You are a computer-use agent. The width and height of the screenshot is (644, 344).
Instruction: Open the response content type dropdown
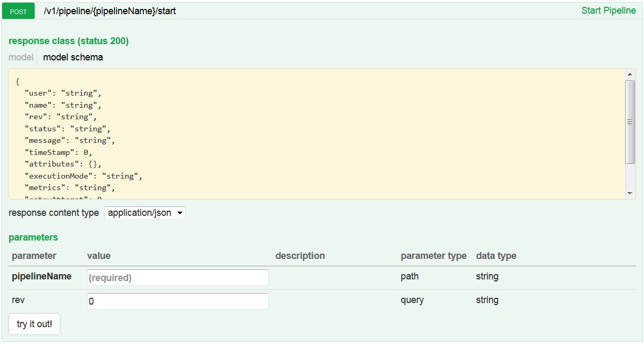point(145,213)
